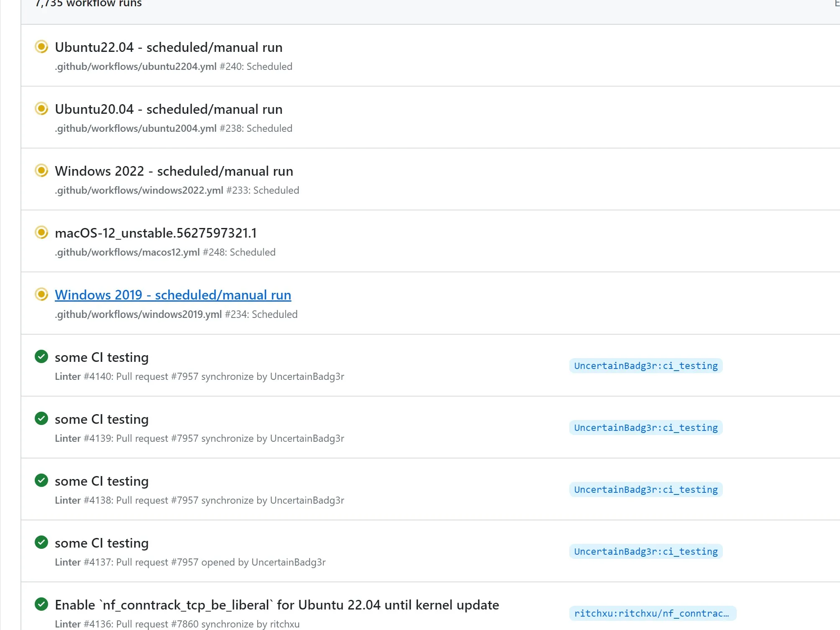Click green success check for Linter #4138
840x630 pixels.
coord(41,480)
